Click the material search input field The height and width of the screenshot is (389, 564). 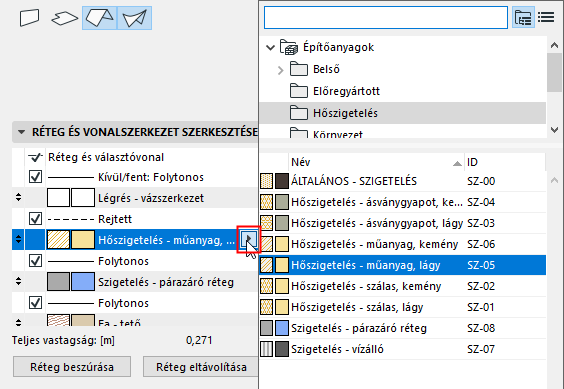pos(386,17)
